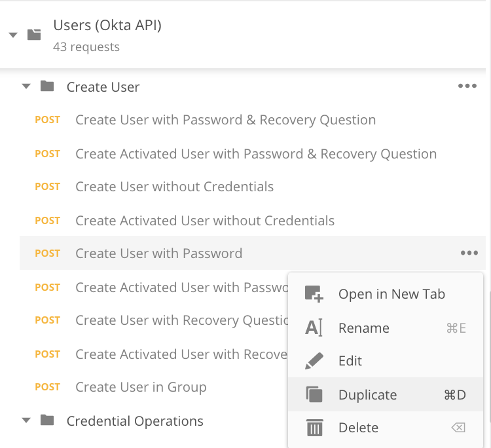Open the Create User folder options ellipsis
Image resolution: width=491 pixels, height=448 pixels.
click(467, 86)
